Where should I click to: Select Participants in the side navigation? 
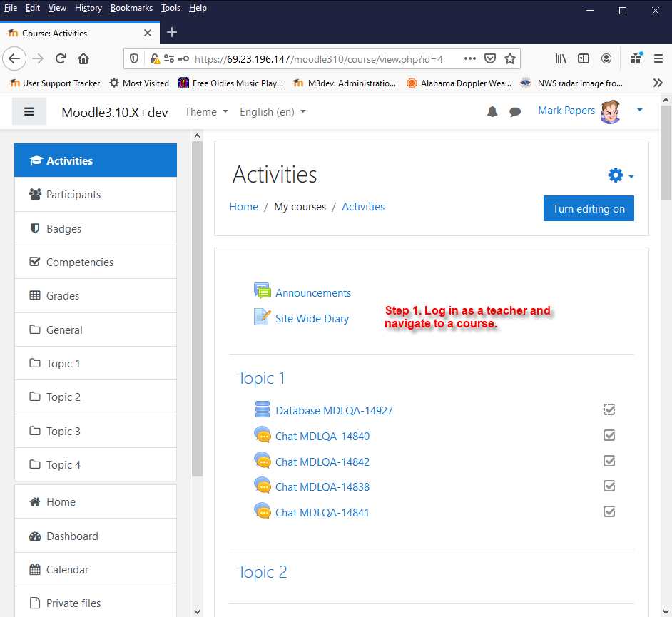click(x=96, y=195)
